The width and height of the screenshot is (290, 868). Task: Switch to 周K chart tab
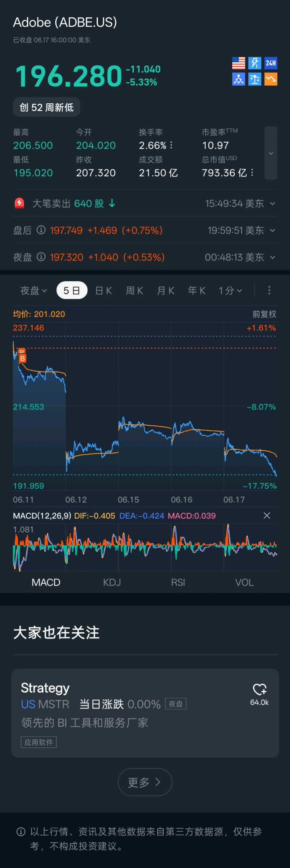pos(135,290)
